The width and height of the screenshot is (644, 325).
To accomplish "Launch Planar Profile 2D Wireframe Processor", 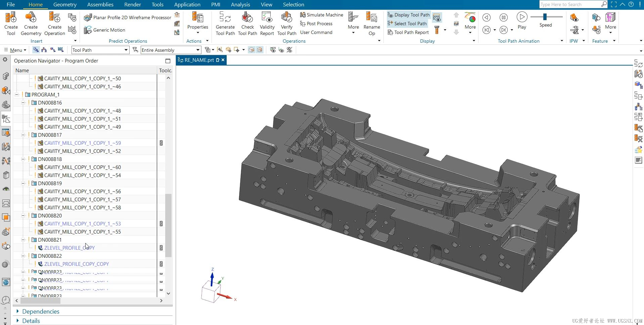I will tap(128, 17).
